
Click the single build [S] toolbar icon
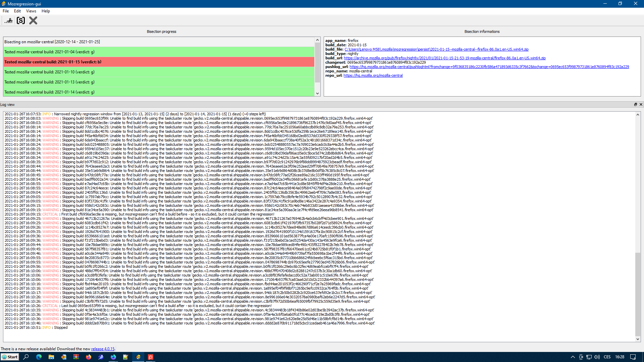pyautogui.click(x=21, y=20)
